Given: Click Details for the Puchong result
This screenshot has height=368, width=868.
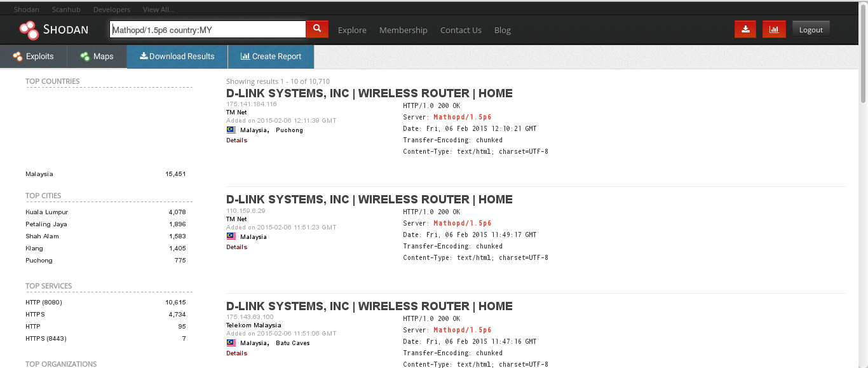Looking at the screenshot, I should (x=236, y=140).
